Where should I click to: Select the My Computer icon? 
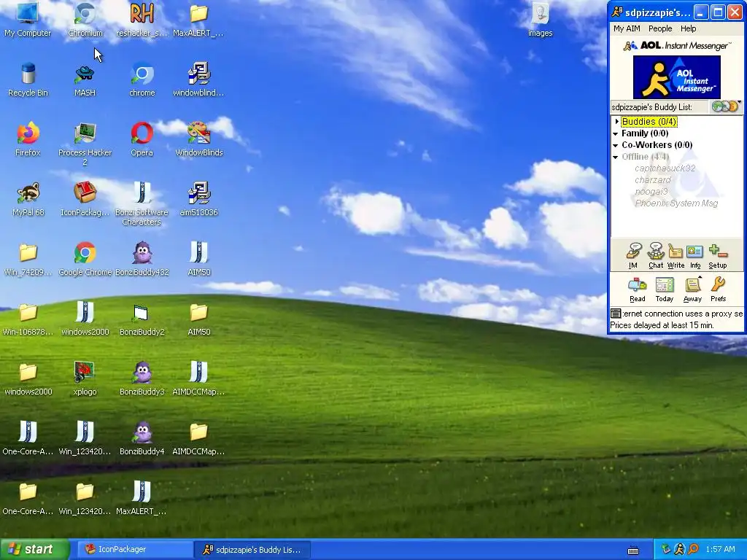[28, 20]
